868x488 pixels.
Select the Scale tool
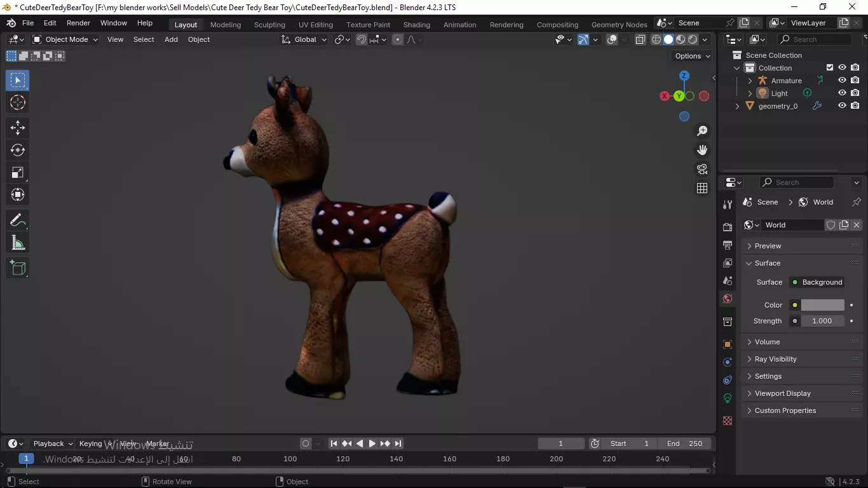coord(18,172)
